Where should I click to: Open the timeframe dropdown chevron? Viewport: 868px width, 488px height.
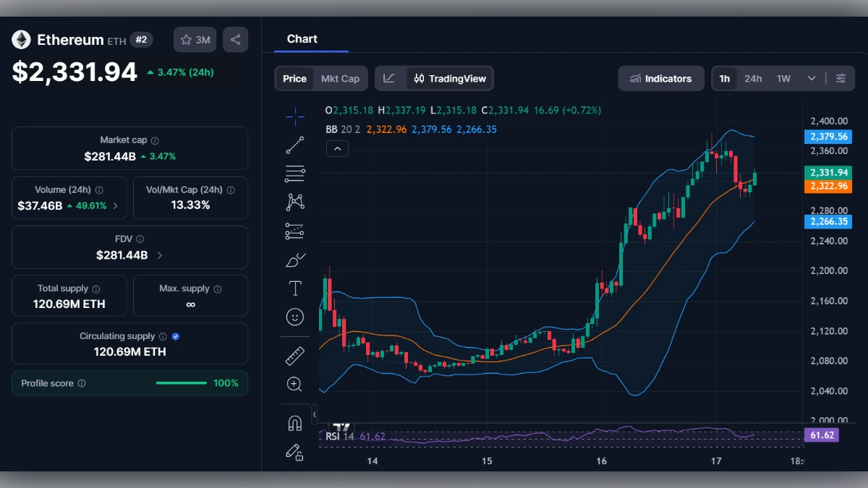click(812, 78)
